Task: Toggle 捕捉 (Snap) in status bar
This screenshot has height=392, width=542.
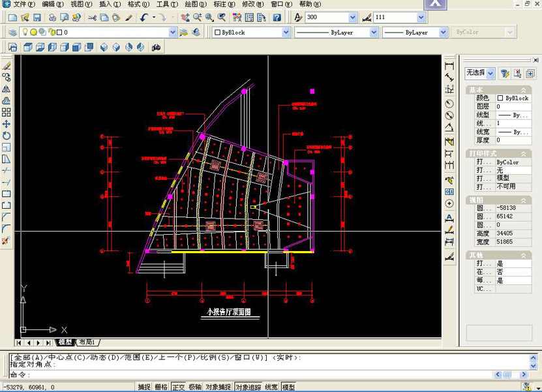Action: tap(144, 387)
